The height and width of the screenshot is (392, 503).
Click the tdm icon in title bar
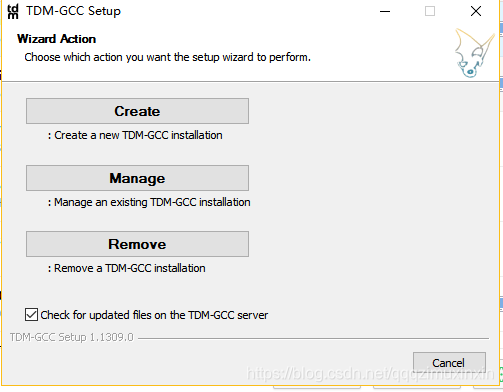tap(13, 11)
